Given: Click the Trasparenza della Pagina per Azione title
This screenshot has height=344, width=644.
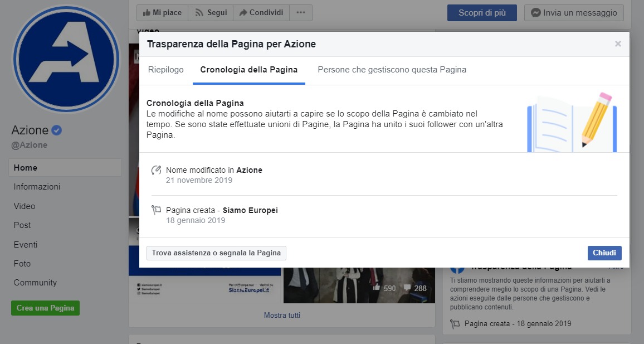Looking at the screenshot, I should tap(231, 44).
